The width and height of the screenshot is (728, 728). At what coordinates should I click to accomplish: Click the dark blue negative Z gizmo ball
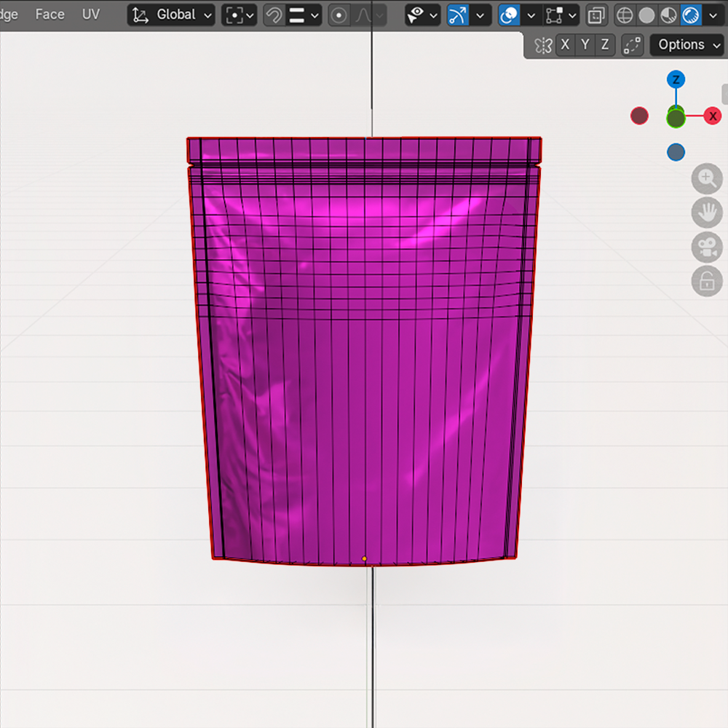(x=676, y=152)
